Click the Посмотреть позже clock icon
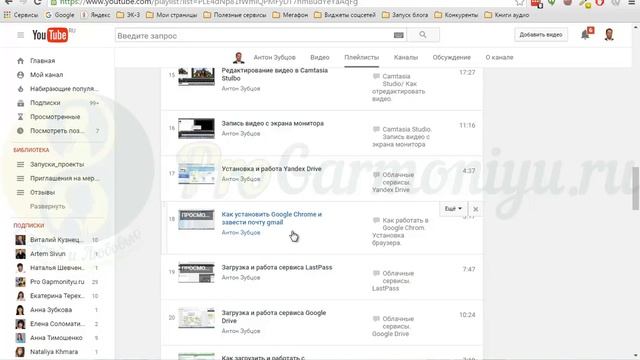This screenshot has height=360, width=640. pos(20,131)
